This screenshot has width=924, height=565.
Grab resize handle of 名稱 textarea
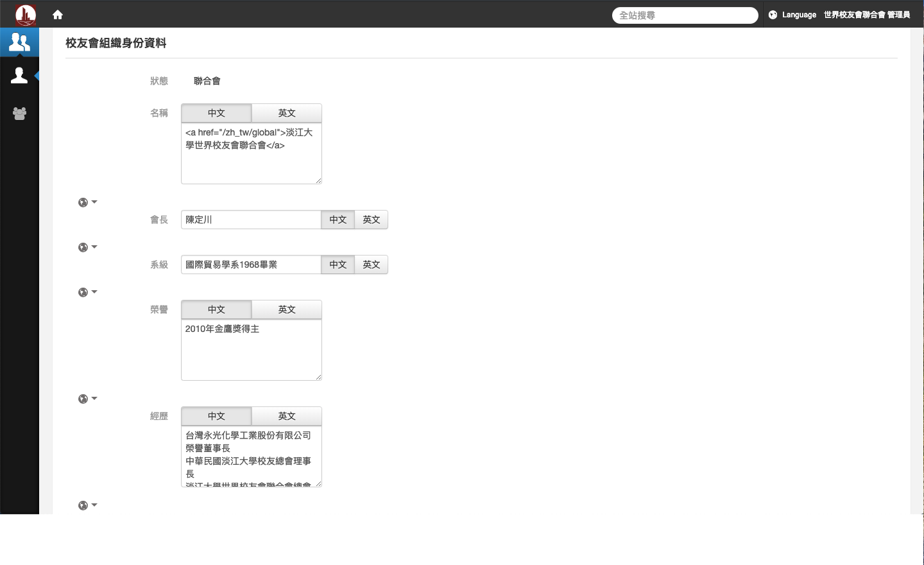tap(318, 180)
